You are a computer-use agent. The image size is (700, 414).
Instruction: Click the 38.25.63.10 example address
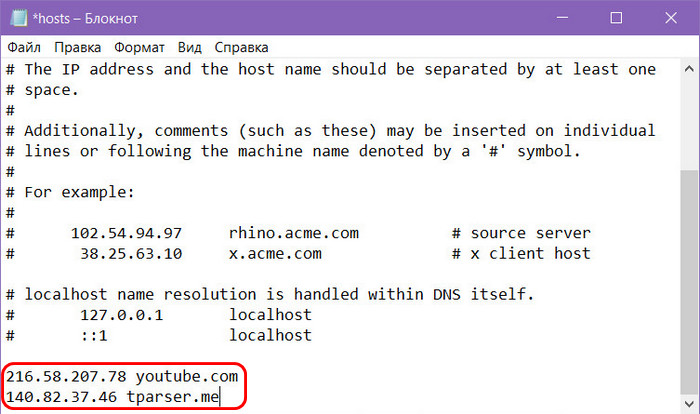(131, 254)
